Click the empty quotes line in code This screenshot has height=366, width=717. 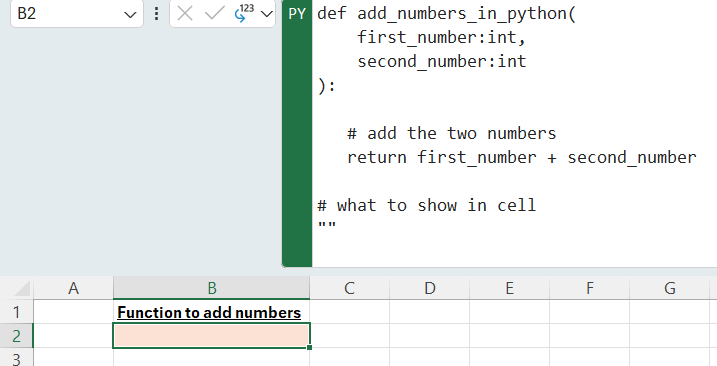pyautogui.click(x=326, y=226)
